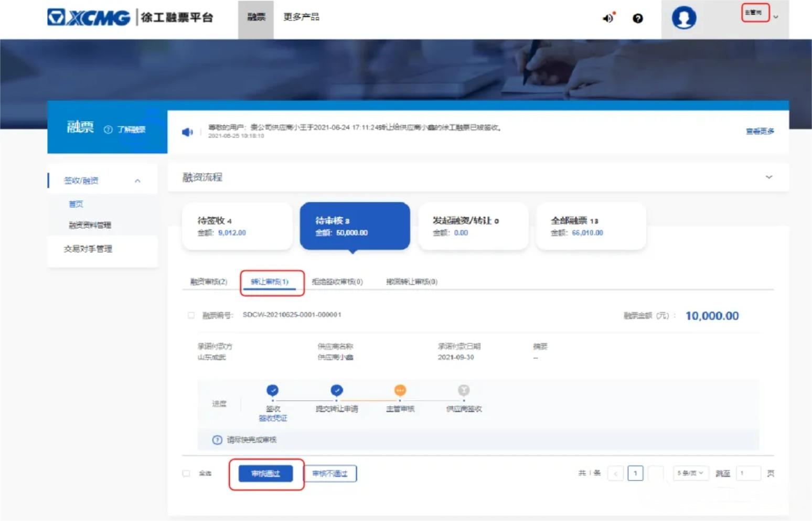Select the 待签收 4 status card

237,226
